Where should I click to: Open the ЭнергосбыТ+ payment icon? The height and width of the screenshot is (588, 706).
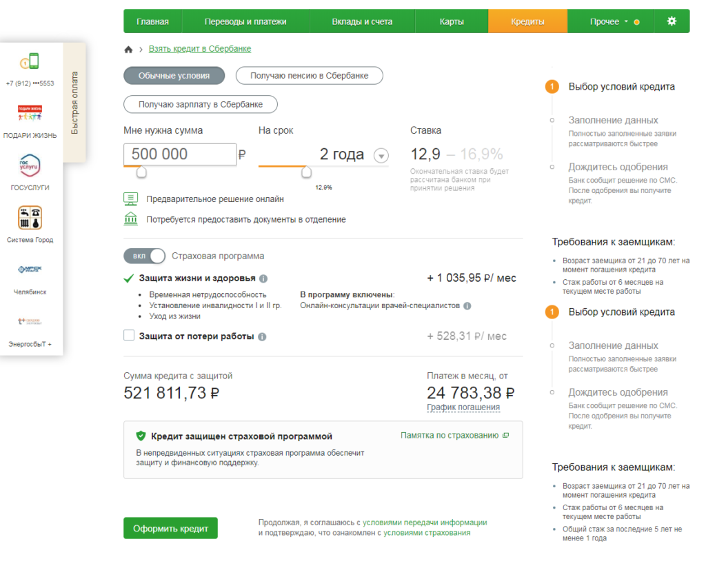tap(30, 322)
